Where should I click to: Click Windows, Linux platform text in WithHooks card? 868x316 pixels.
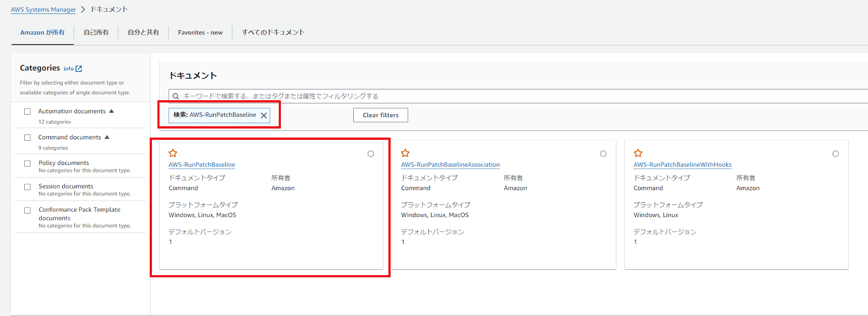point(656,215)
